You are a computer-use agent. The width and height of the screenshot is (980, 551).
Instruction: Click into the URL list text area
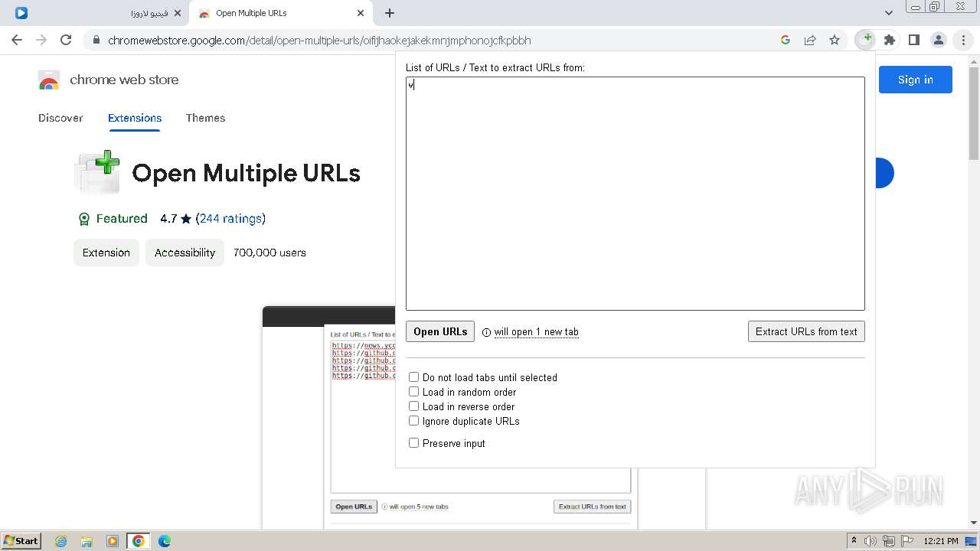click(x=635, y=194)
